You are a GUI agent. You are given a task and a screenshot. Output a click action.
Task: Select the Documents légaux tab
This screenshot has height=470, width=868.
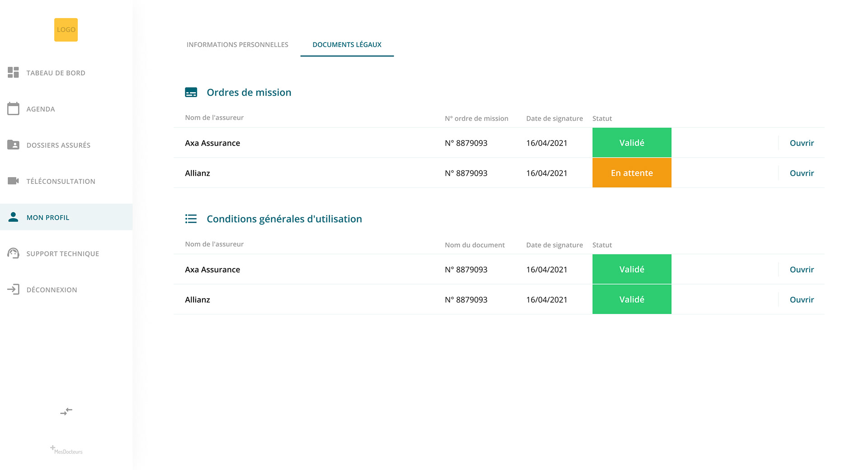(x=347, y=45)
